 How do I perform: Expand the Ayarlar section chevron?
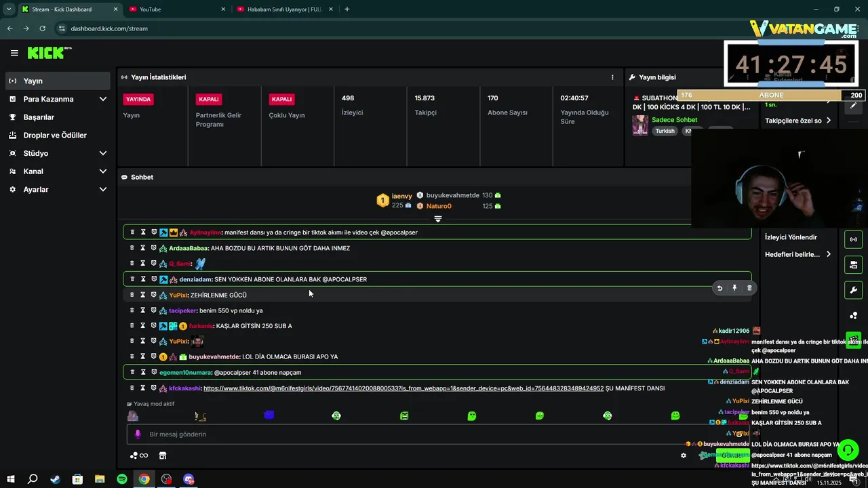(x=103, y=190)
